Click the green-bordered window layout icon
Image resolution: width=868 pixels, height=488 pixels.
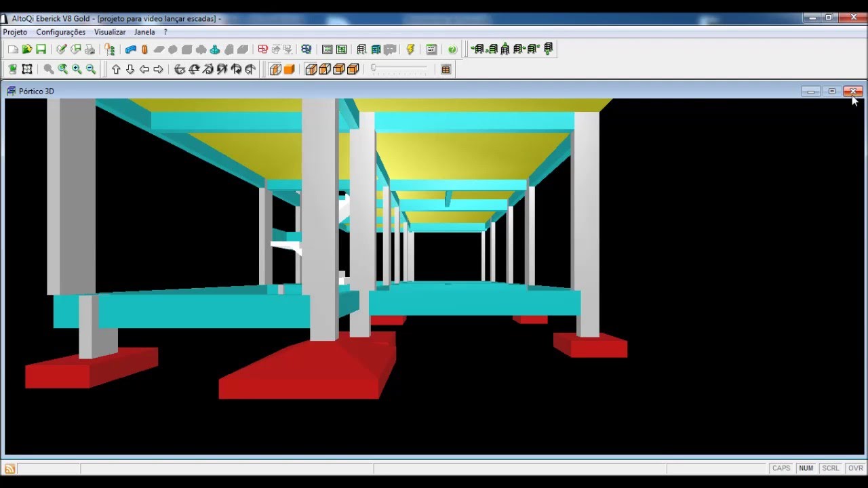pos(341,49)
